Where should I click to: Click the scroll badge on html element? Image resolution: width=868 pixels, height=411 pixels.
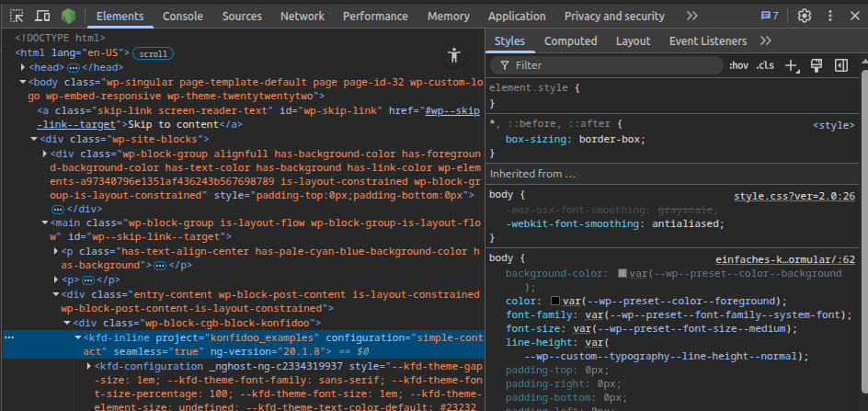(x=154, y=53)
